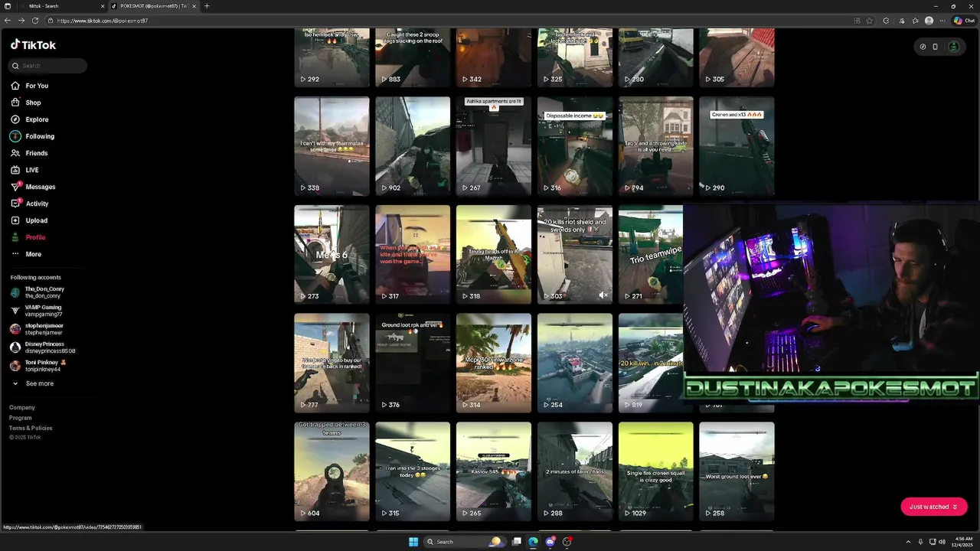Open the VAMP Gaming following account

(36, 311)
